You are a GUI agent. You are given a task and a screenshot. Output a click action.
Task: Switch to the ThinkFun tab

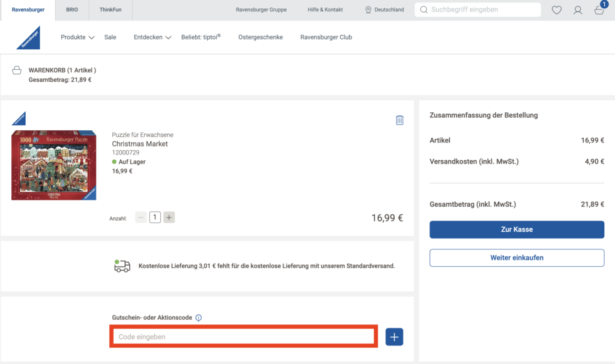(111, 10)
